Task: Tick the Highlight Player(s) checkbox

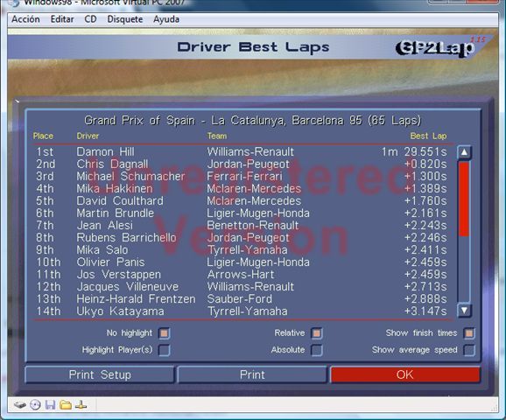Action: [x=165, y=350]
